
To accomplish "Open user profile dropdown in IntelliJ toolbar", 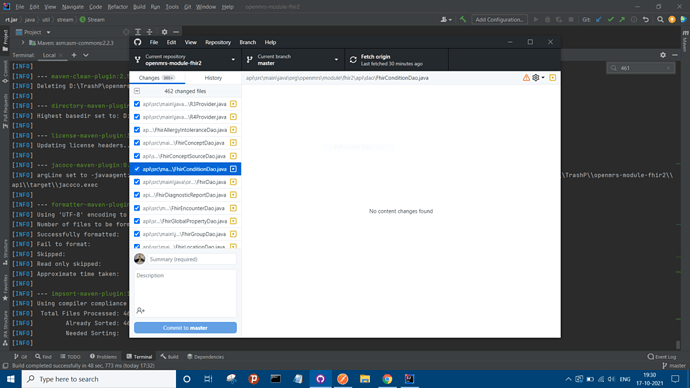I will (446, 19).
